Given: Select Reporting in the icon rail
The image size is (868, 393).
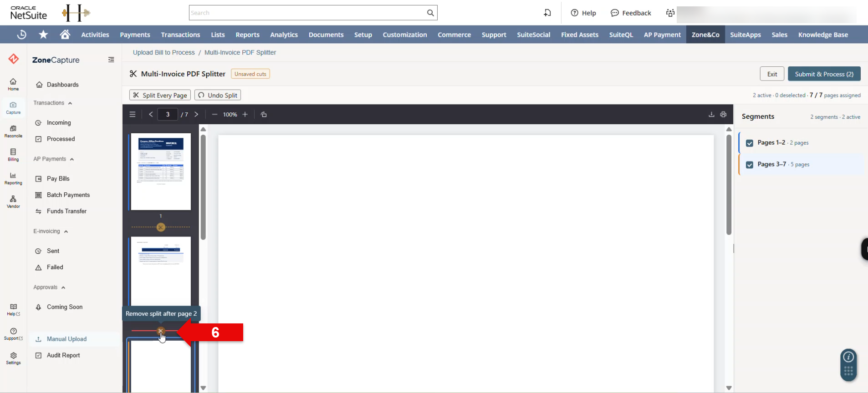Looking at the screenshot, I should [x=13, y=178].
